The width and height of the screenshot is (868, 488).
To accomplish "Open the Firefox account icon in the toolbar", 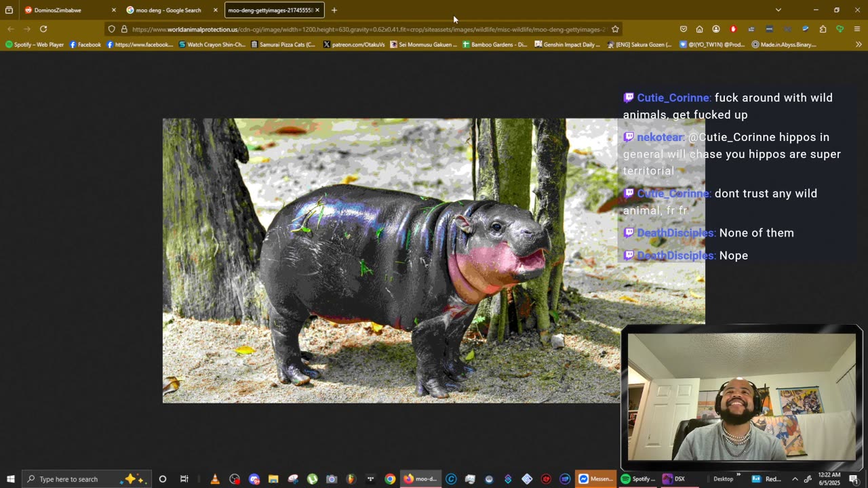I will pyautogui.click(x=716, y=29).
